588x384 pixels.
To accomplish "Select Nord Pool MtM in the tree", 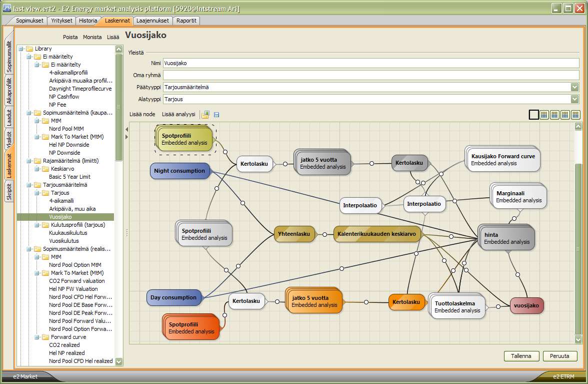I will (66, 129).
